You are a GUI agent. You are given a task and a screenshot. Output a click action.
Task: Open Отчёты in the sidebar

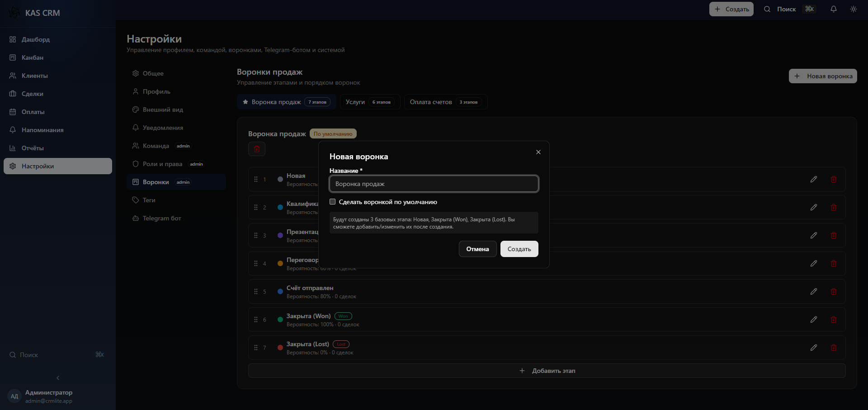(58, 148)
